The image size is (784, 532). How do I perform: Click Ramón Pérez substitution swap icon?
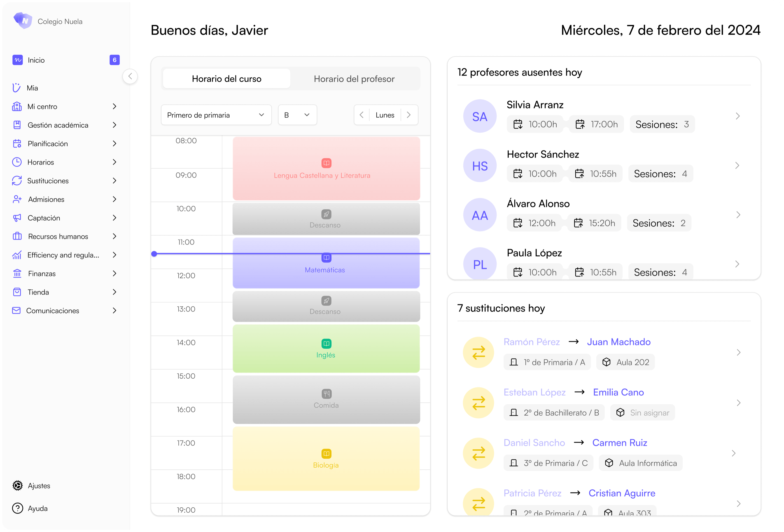(478, 352)
